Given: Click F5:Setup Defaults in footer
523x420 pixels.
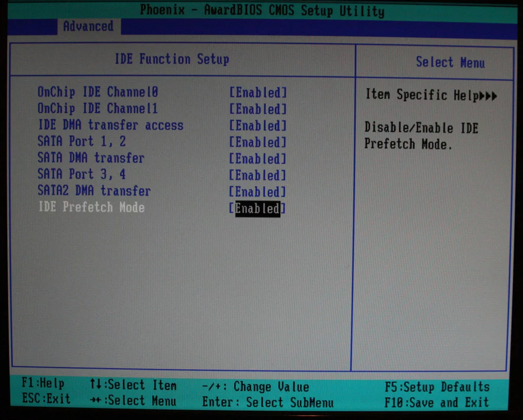Looking at the screenshot, I should tap(437, 387).
